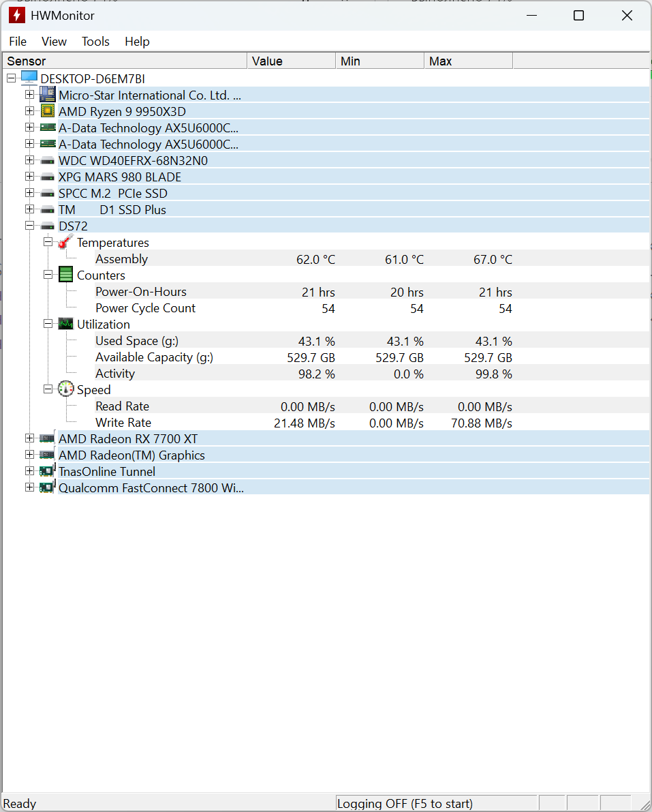
Task: Collapse the Temperatures group under DS72
Action: tap(48, 242)
